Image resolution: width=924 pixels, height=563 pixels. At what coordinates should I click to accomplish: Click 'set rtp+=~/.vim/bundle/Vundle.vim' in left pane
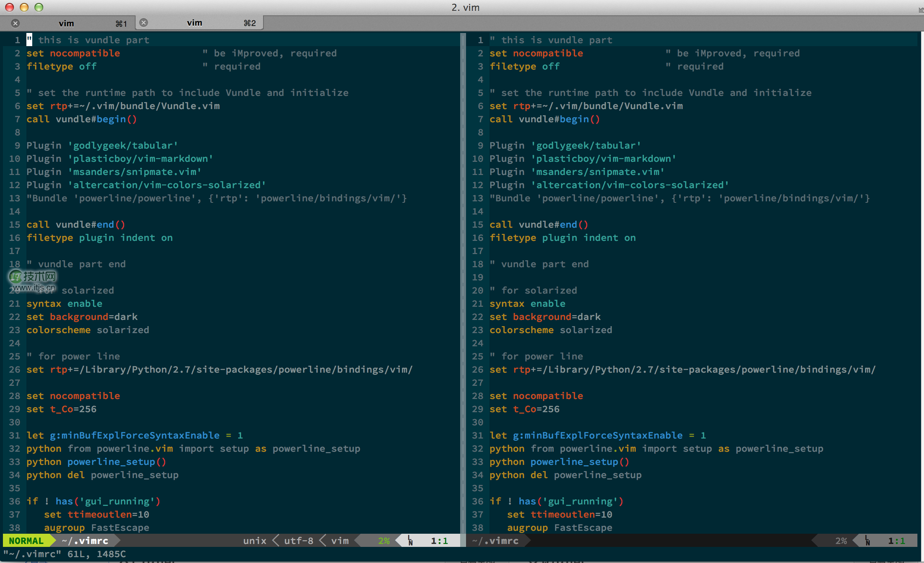(x=123, y=106)
